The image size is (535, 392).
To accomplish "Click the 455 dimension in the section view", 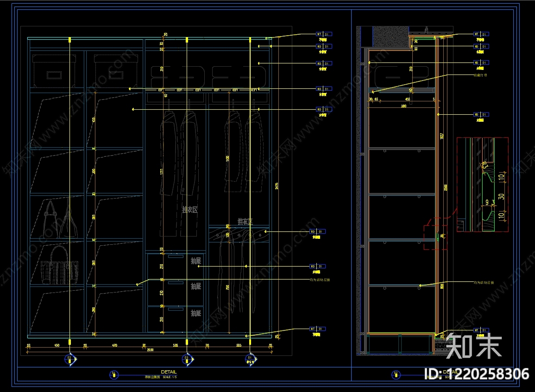I will pos(408,99).
